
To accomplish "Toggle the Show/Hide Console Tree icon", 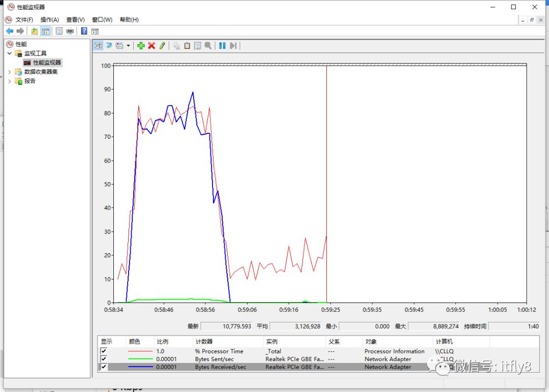I will (46, 31).
